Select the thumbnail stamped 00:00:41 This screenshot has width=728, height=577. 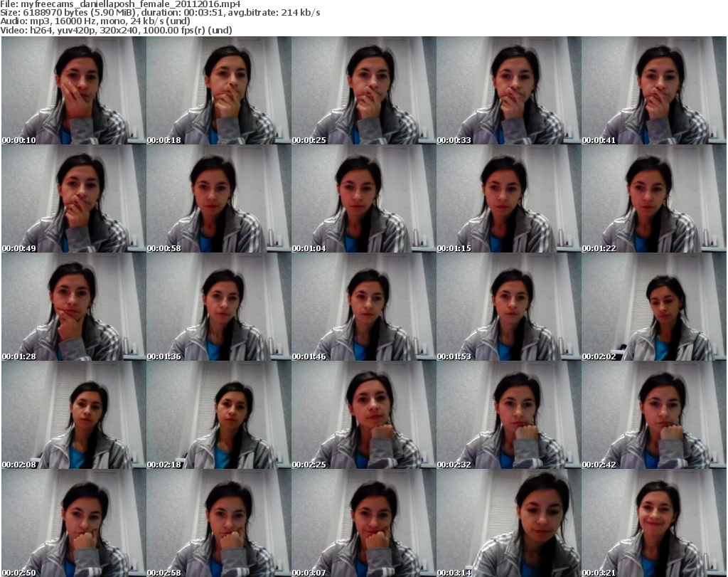point(654,90)
